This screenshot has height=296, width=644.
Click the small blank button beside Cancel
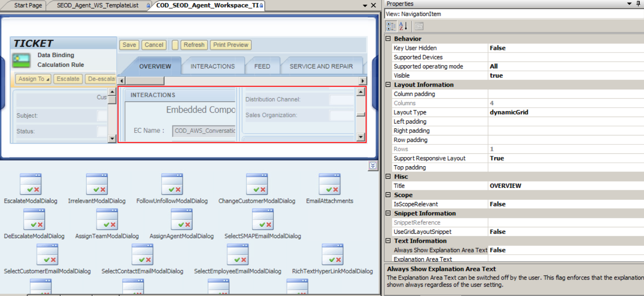click(175, 45)
